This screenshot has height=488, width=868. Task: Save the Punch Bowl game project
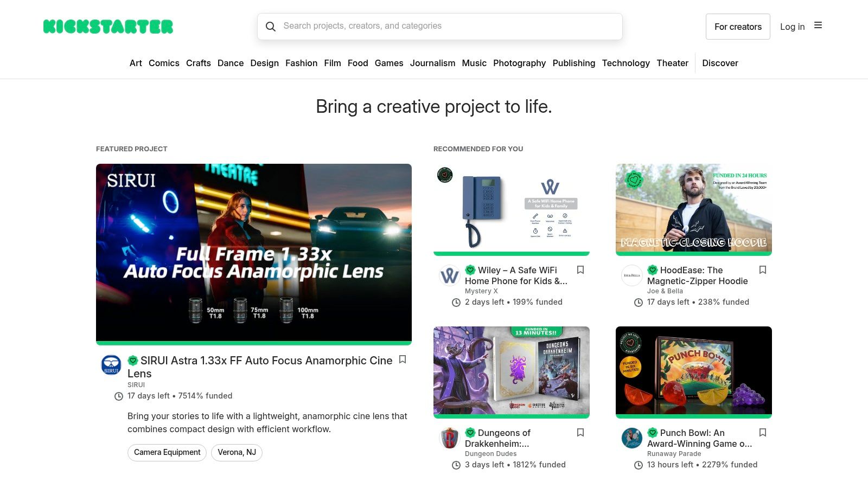pos(763,433)
